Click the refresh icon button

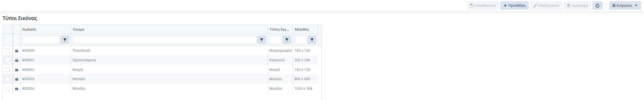tap(597, 6)
